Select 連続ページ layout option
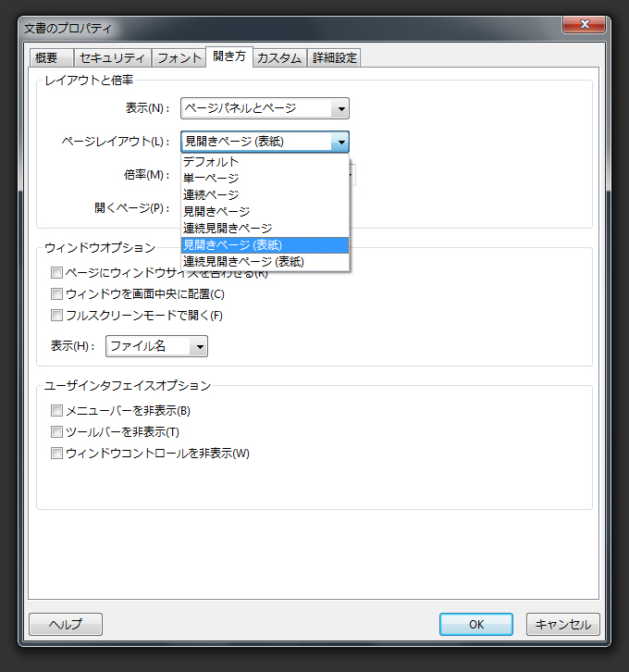The image size is (629, 672). [265, 195]
